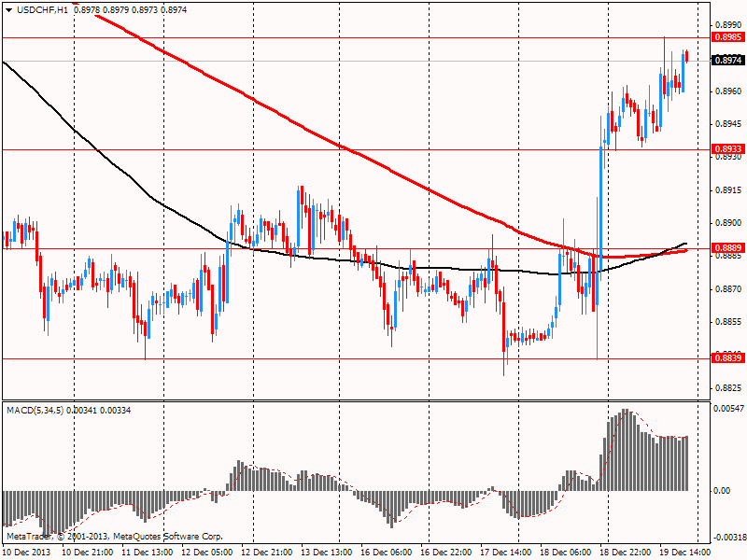Click the 10 Dec 2013 date label
Viewport: 747px width, 560px height.
[27, 553]
